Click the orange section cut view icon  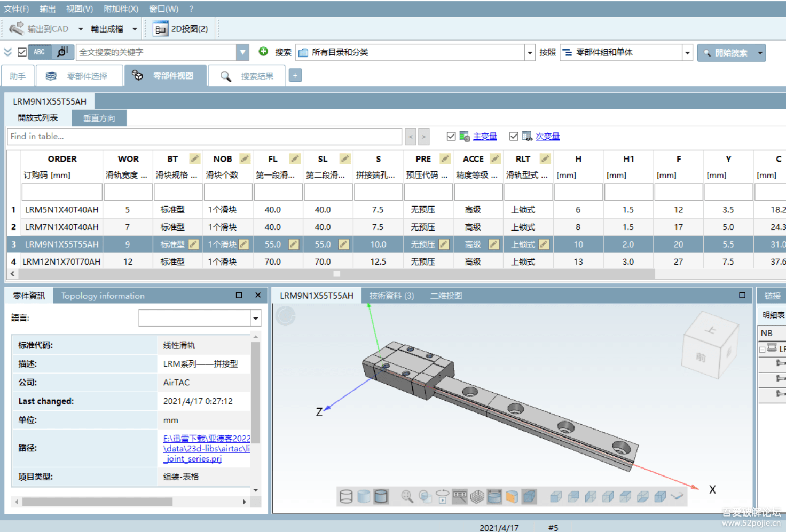[x=512, y=497]
